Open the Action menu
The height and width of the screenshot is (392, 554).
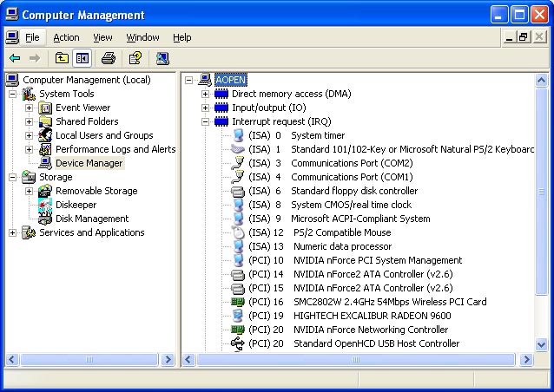click(66, 37)
